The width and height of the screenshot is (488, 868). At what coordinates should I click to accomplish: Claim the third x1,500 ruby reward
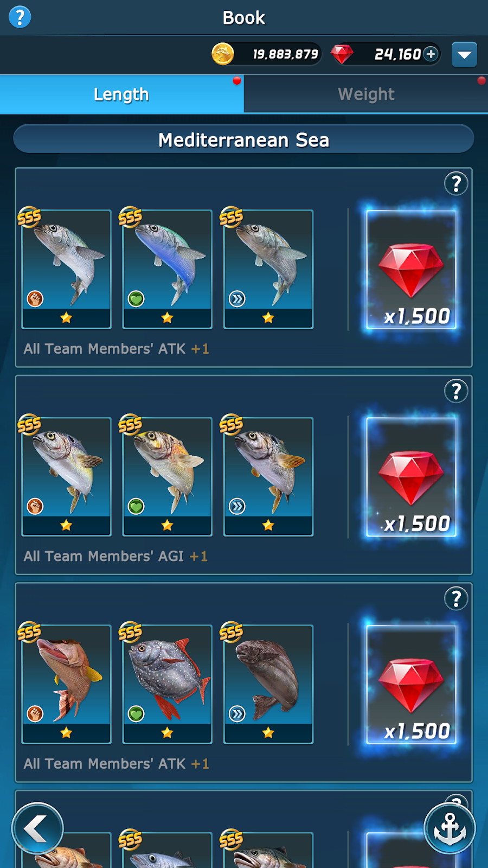click(x=412, y=685)
